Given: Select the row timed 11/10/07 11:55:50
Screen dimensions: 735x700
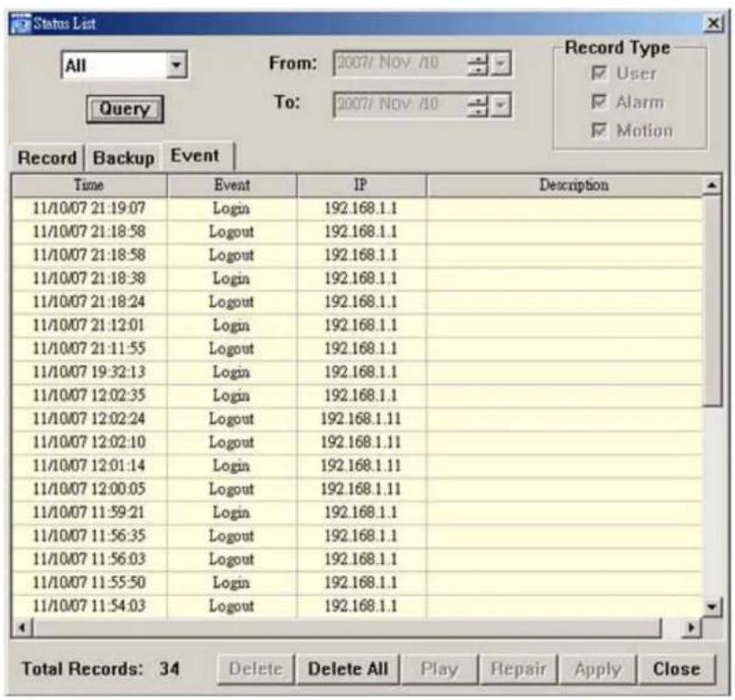Looking at the screenshot, I should tap(357, 583).
